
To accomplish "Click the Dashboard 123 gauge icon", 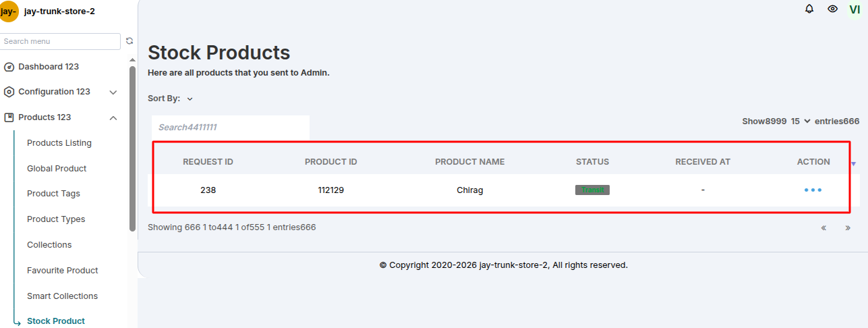I will click(9, 67).
